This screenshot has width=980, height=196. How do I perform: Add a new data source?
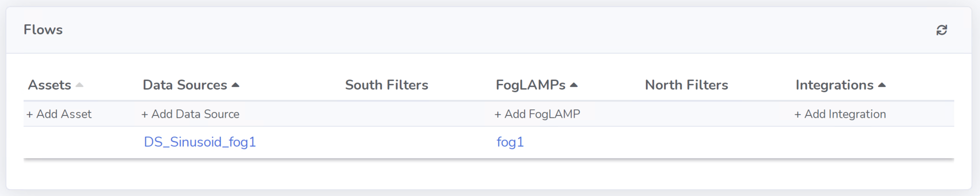tap(190, 114)
